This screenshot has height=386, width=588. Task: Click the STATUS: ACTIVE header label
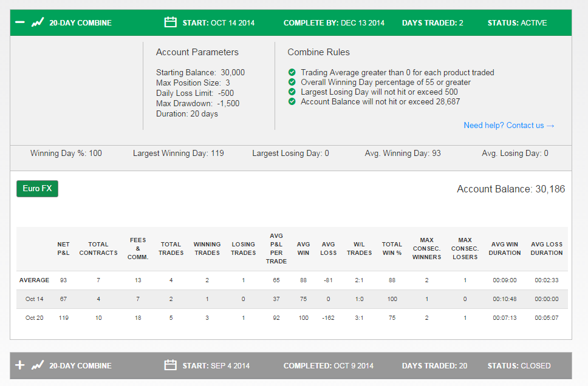[517, 23]
